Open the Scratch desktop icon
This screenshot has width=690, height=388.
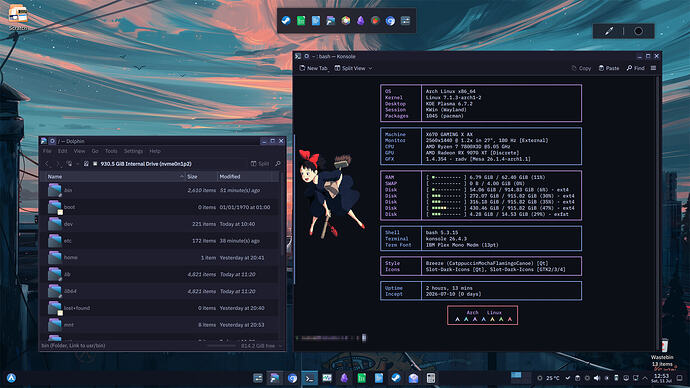[18, 18]
